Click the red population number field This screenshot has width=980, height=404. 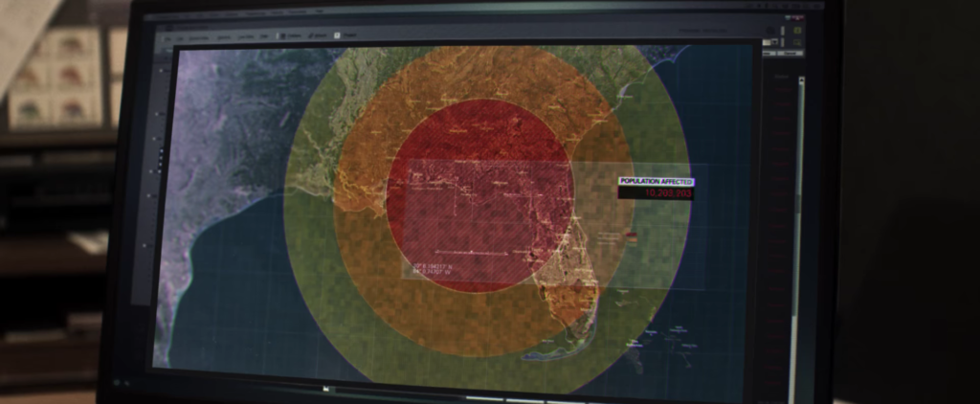click(657, 193)
